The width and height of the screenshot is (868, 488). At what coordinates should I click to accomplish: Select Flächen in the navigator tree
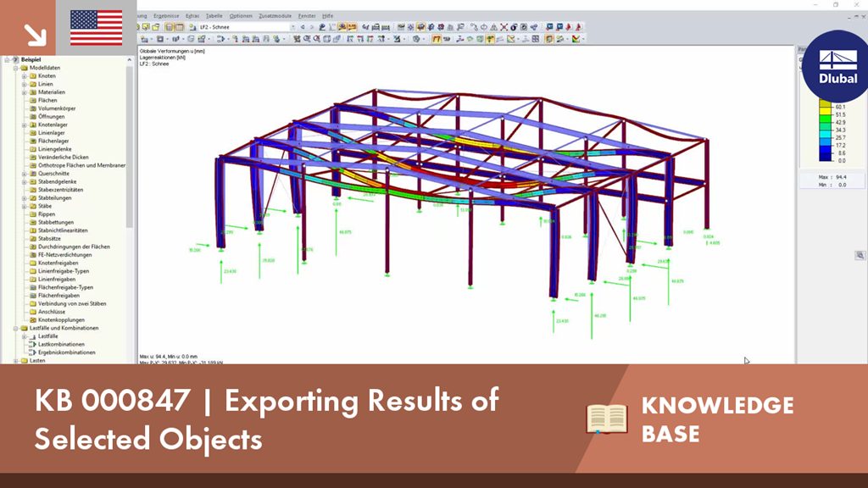point(47,100)
